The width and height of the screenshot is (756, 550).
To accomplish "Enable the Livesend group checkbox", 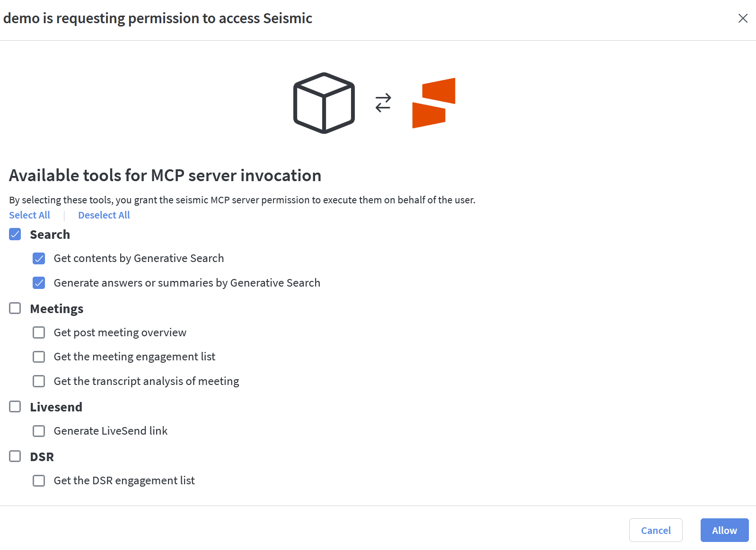I will click(15, 407).
